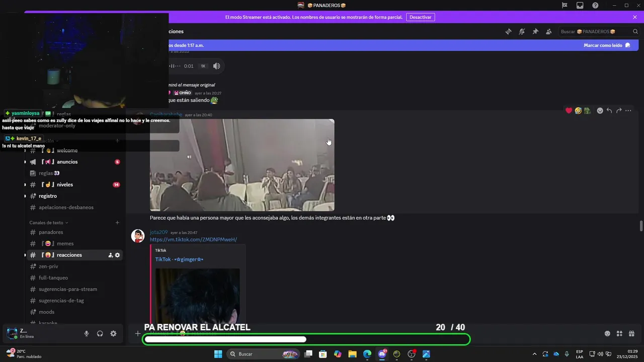Click the chat scrollbar thumb
Viewport: 644px width, 362px height.
pyautogui.click(x=641, y=226)
